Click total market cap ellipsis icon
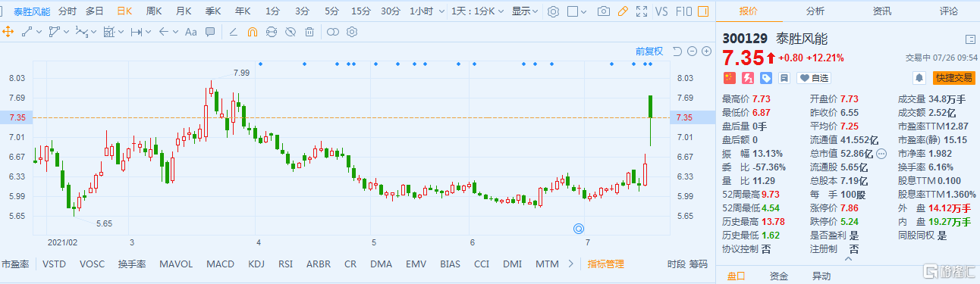 (881, 153)
